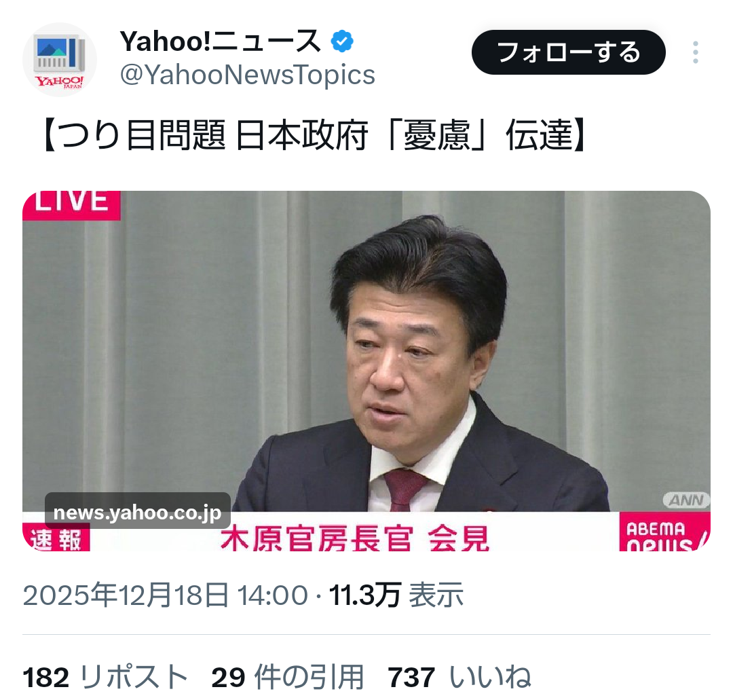
Task: Click the フォローする follow button
Action: pos(569,52)
